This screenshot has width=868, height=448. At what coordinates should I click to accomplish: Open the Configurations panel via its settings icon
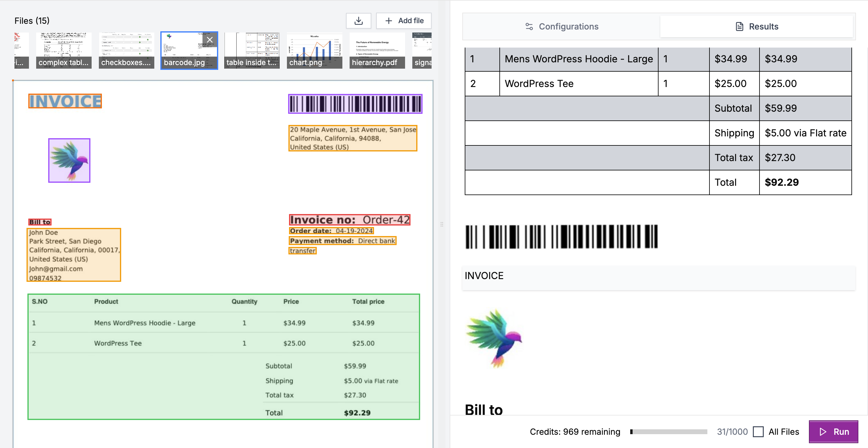[529, 26]
